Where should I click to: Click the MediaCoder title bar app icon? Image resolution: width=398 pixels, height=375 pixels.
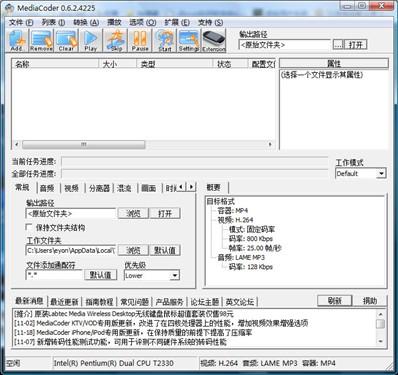(9, 7)
